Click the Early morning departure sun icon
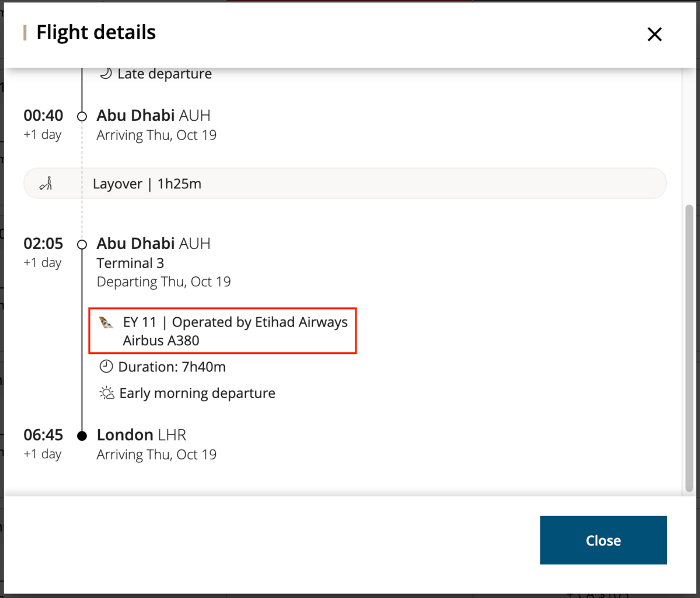The image size is (700, 598). 107,393
